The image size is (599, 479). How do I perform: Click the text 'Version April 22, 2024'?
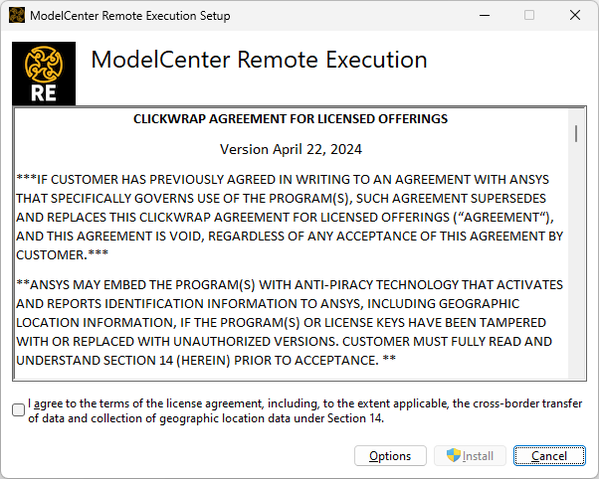coord(291,149)
